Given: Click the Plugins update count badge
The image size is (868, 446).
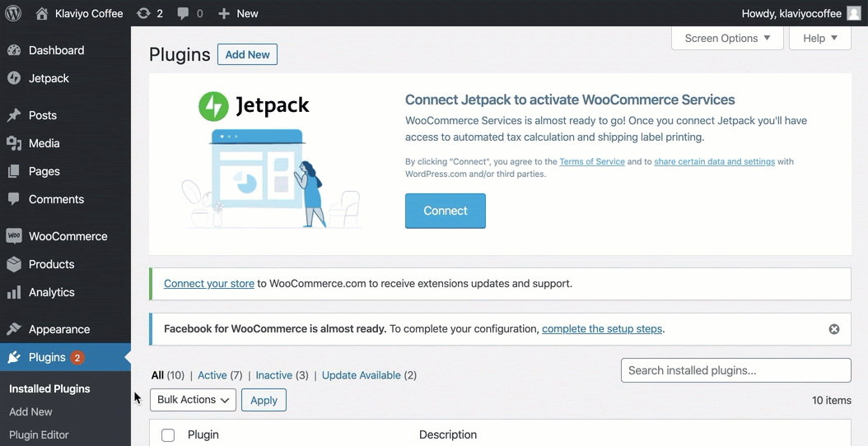Looking at the screenshot, I should [77, 358].
